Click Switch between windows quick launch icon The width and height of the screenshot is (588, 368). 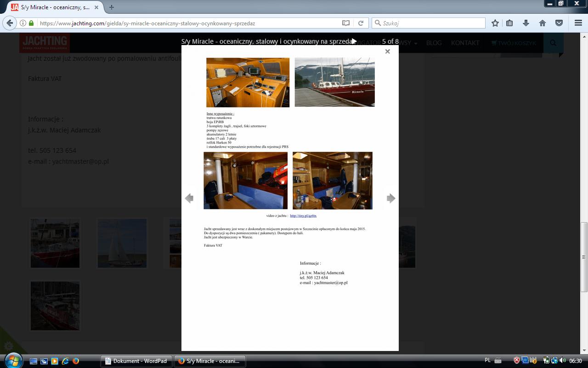[x=44, y=361]
